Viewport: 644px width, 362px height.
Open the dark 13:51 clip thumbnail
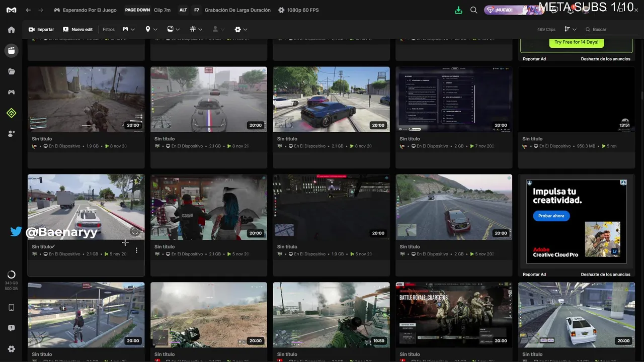coord(576,99)
